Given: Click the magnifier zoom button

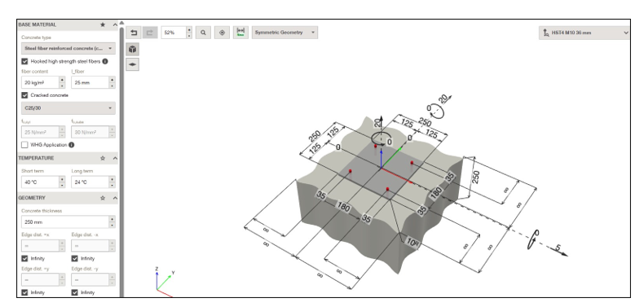Looking at the screenshot, I should (x=203, y=33).
